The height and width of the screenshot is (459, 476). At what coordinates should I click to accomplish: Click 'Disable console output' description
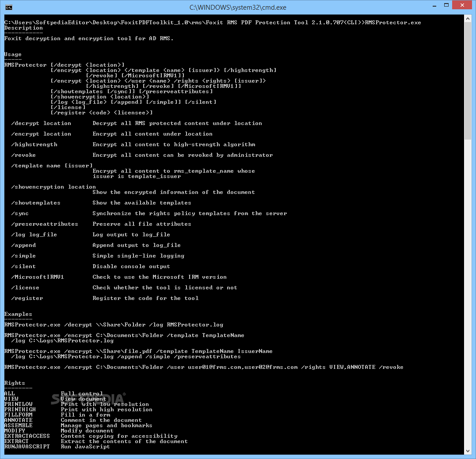[131, 266]
